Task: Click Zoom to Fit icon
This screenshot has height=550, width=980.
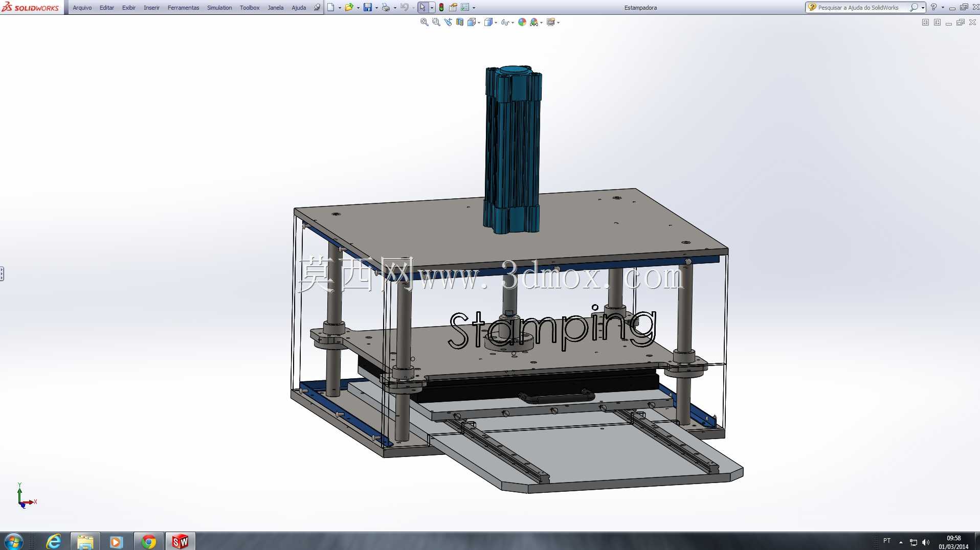Action: tap(424, 22)
